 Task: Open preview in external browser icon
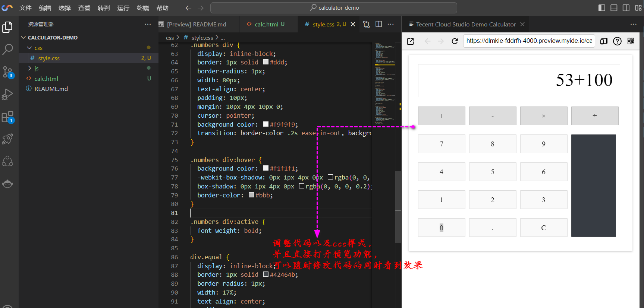(x=411, y=41)
